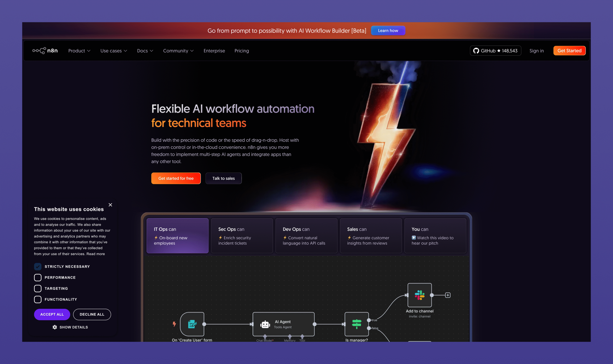Screen dimensions: 613x364
Task: Click the 'On Create User form' trigger node
Action: point(192,324)
